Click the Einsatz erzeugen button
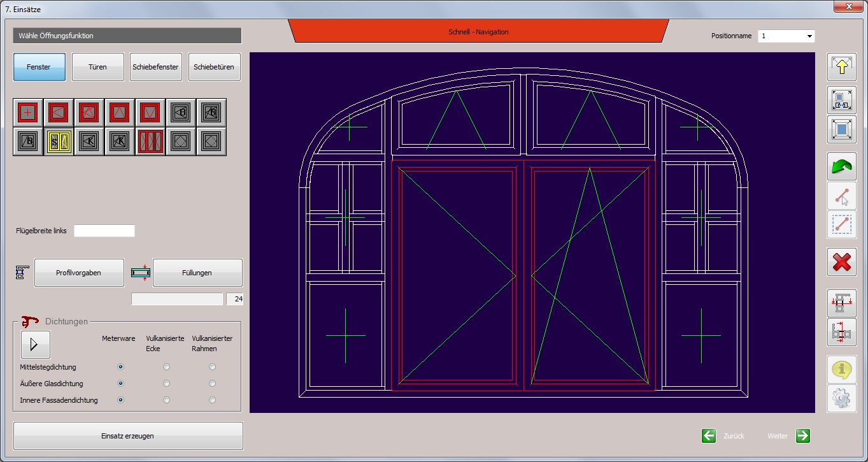Viewport: 868px width, 462px height. 128,436
